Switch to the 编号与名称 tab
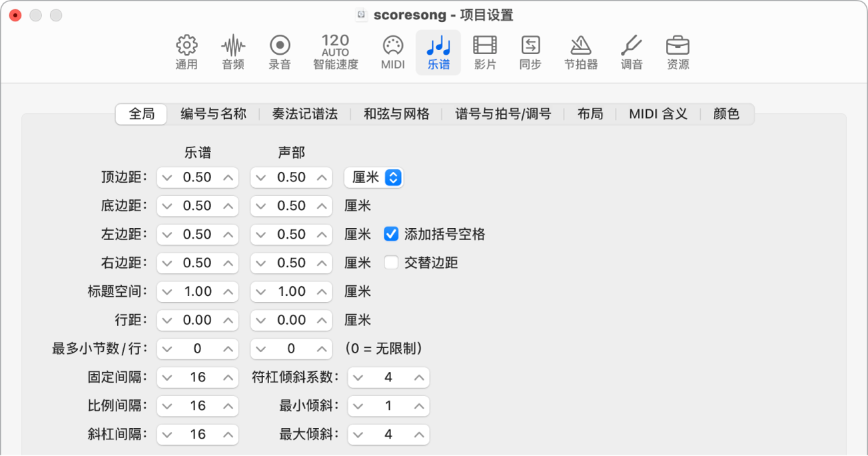Screen dimensions: 868x456 pos(214,113)
